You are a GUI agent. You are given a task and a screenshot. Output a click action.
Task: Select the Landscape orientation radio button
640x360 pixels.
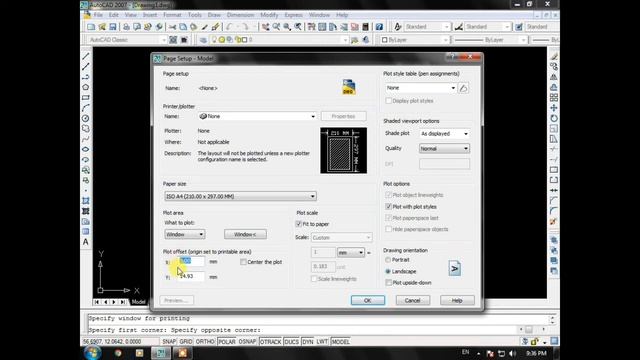(x=388, y=271)
